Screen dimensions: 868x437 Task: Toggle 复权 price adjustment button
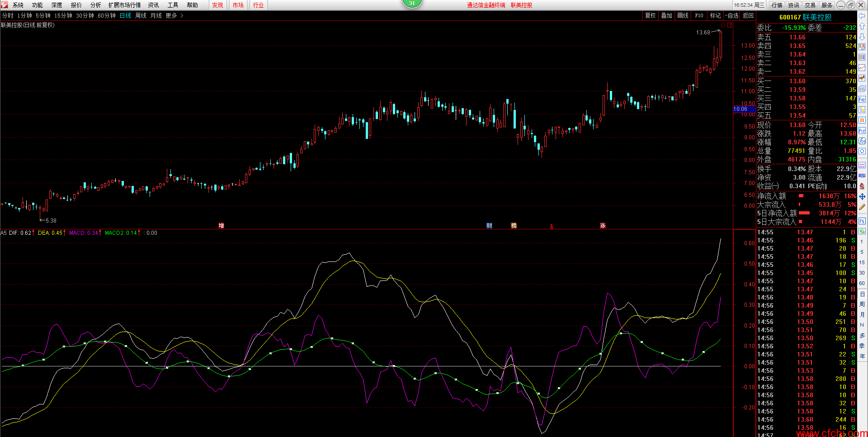[x=650, y=15]
